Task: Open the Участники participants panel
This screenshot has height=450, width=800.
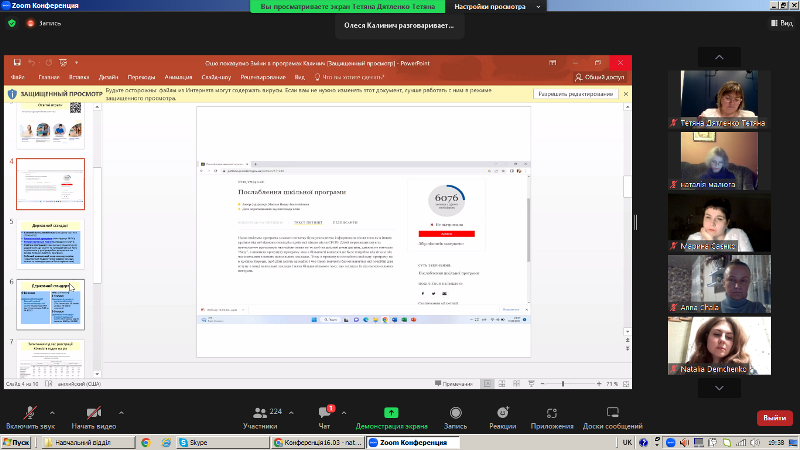Action: tap(260, 412)
